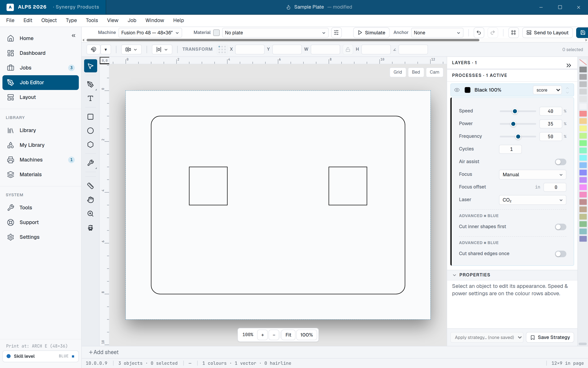This screenshot has width=588, height=368.
Task: Open the Focus Manual dropdown
Action: [x=532, y=175]
